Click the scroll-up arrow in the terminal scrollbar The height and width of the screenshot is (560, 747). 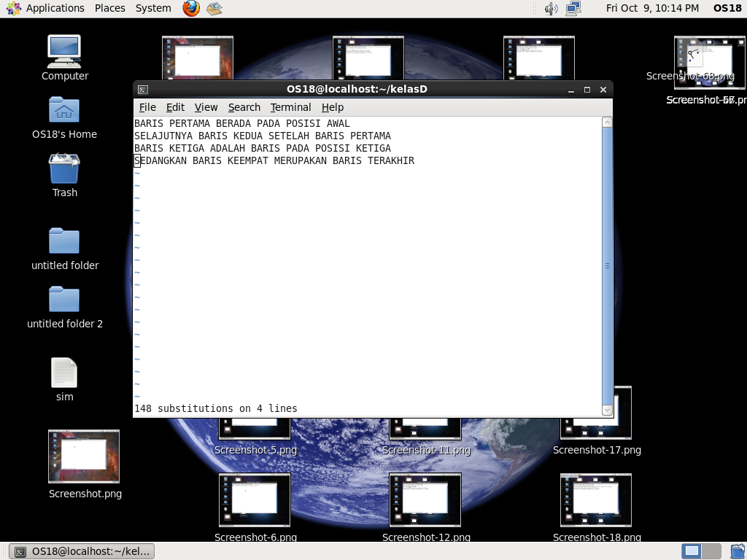(606, 122)
